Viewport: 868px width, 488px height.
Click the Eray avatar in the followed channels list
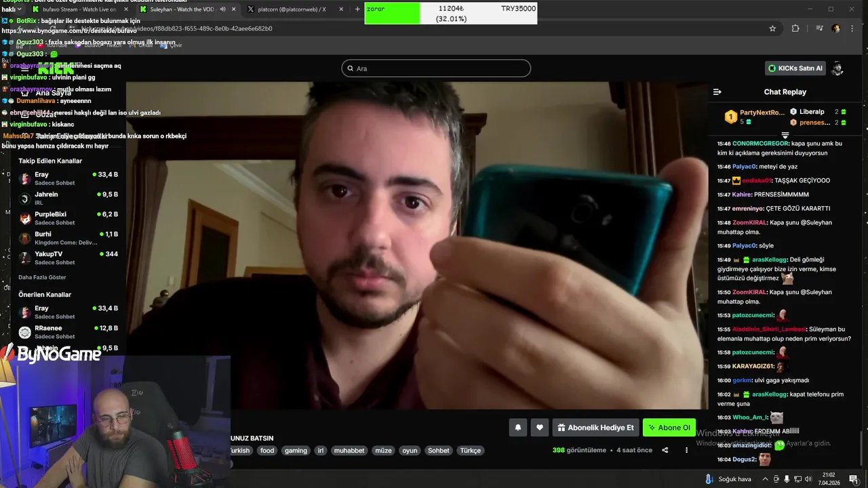[25, 178]
